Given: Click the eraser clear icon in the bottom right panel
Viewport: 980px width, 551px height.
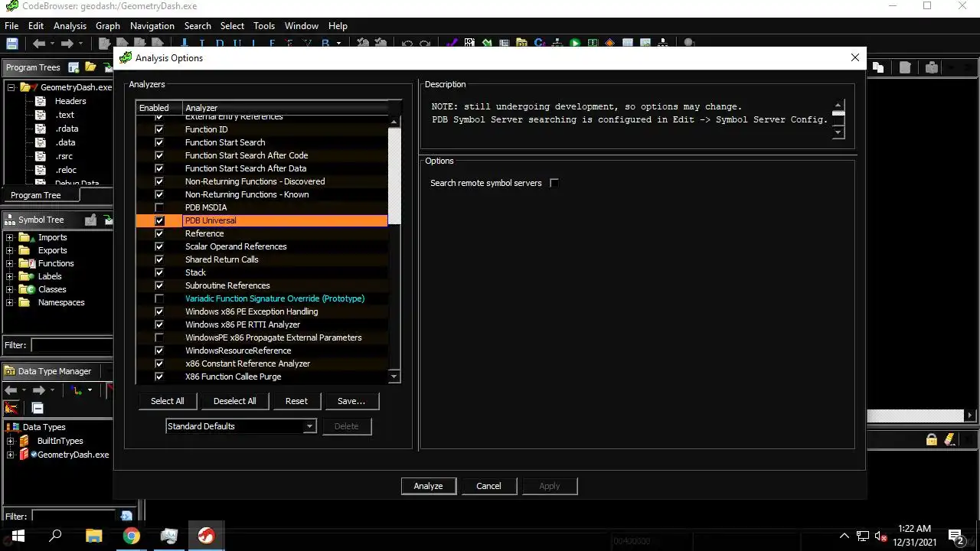Looking at the screenshot, I should pyautogui.click(x=950, y=439).
